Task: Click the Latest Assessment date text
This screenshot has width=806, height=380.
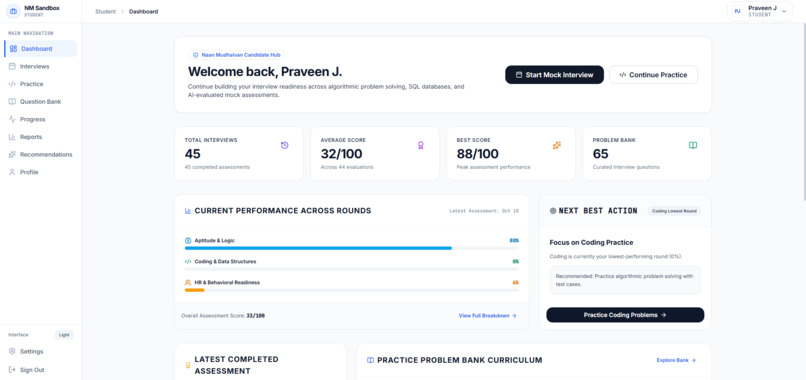Action: (x=484, y=211)
